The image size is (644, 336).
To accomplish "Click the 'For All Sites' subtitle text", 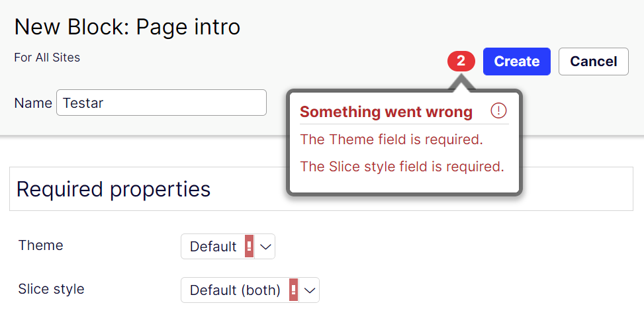I will click(x=47, y=58).
